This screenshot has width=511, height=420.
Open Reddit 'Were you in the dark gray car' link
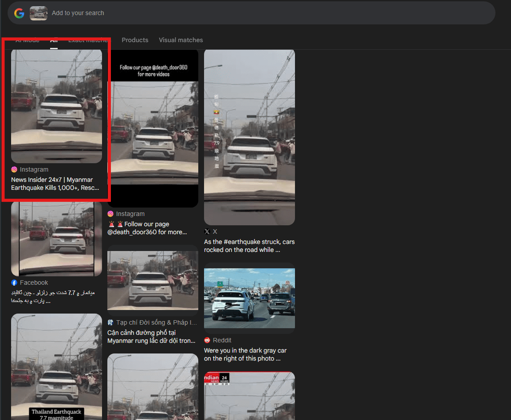245,354
